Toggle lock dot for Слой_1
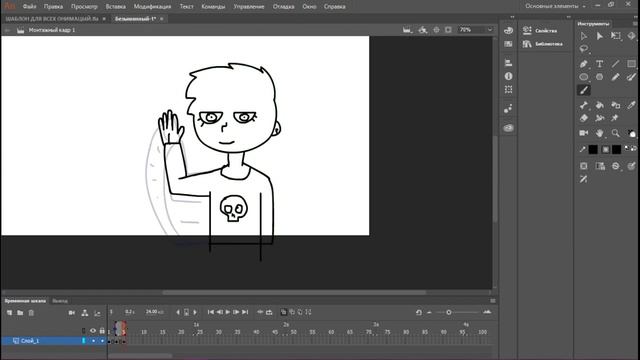 [x=102, y=341]
